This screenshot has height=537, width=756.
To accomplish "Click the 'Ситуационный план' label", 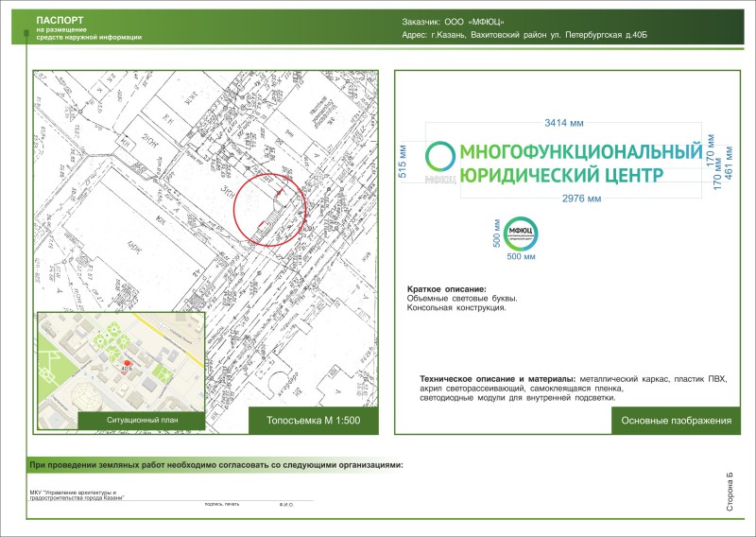I will coord(143,420).
